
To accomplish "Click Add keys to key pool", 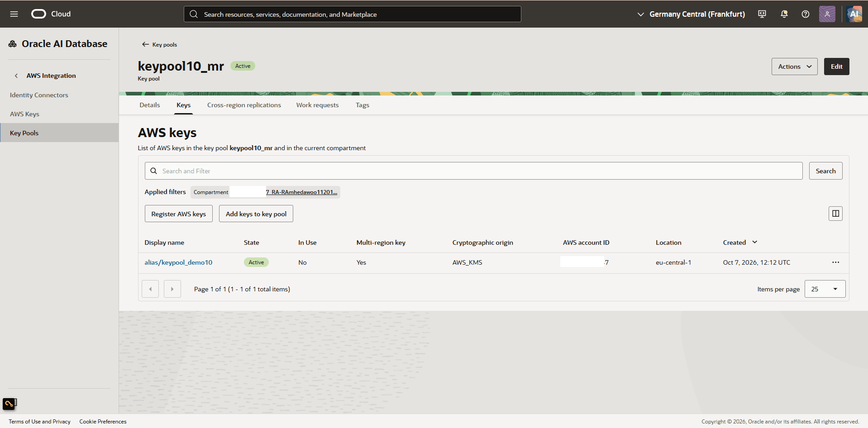I will [x=256, y=214].
